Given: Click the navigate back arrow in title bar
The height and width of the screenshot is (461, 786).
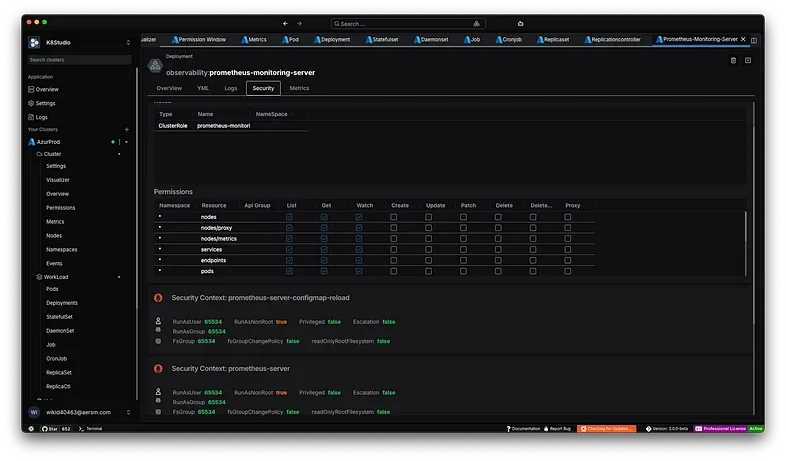Looking at the screenshot, I should click(x=285, y=23).
